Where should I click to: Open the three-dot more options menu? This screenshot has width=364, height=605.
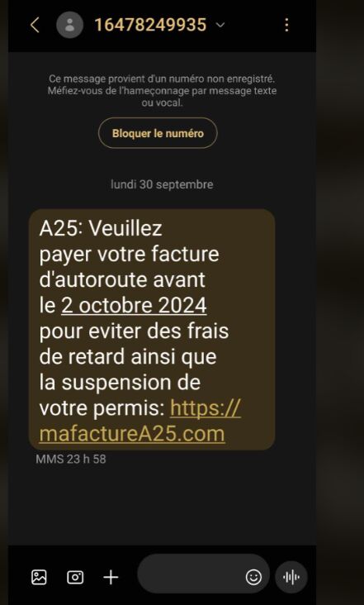[x=286, y=25]
